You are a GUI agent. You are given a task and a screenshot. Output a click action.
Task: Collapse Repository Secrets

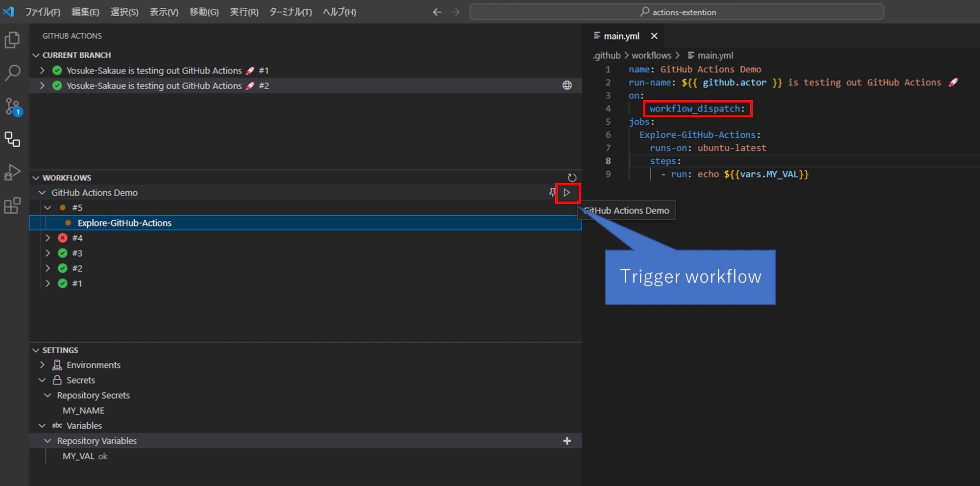pyautogui.click(x=48, y=395)
